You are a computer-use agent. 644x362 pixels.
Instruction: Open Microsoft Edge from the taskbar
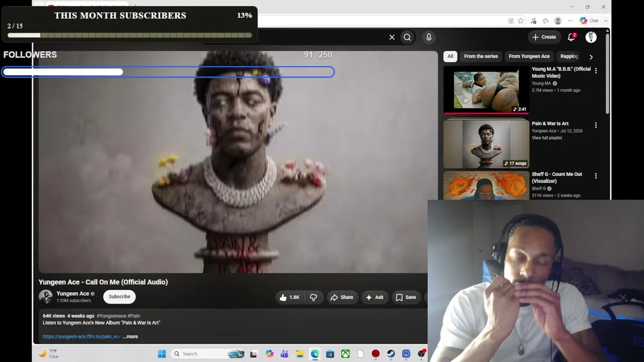click(x=314, y=354)
